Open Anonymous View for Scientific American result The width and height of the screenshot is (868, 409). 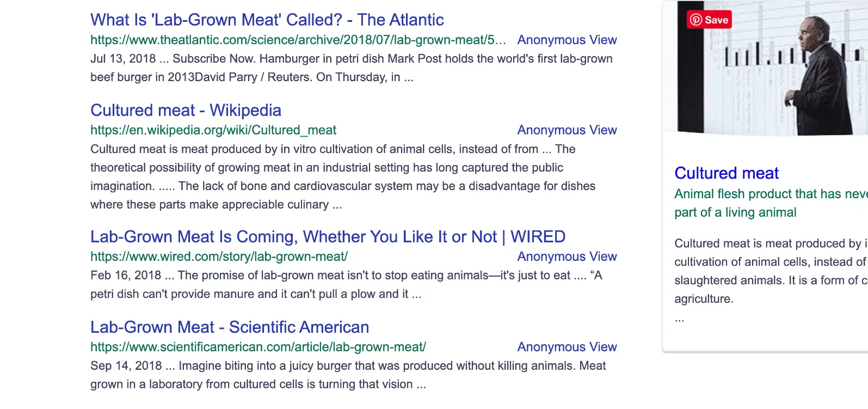pos(567,347)
